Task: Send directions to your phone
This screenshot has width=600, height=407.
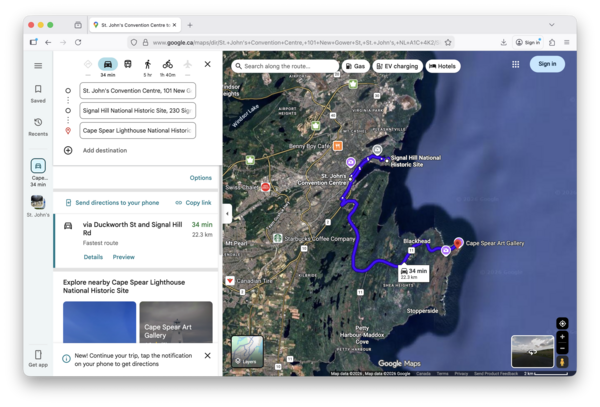Action: coord(112,203)
